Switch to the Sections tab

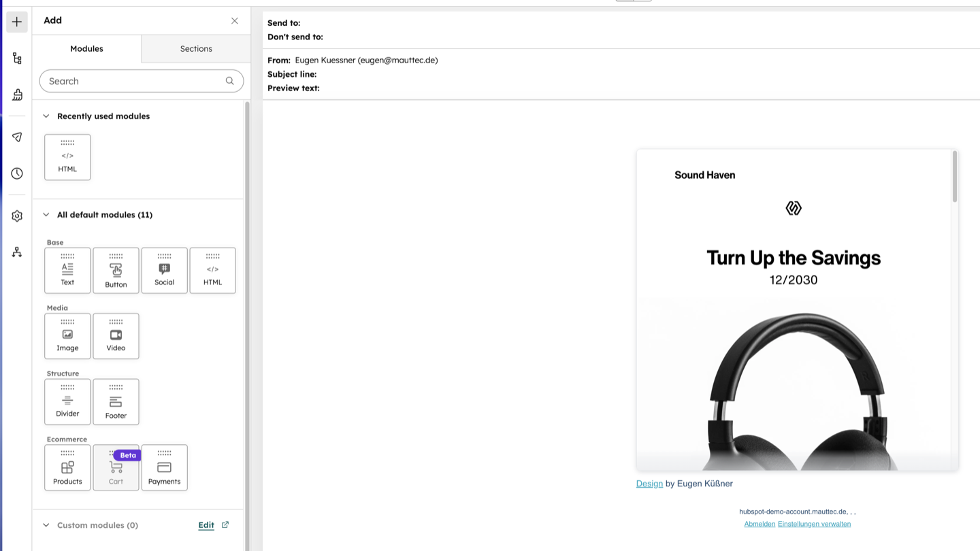[x=195, y=48]
